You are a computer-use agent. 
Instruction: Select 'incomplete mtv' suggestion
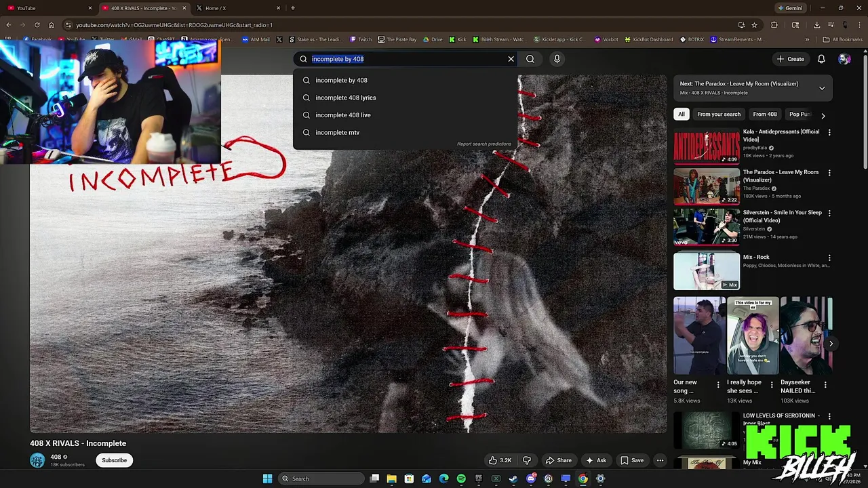[405, 133]
